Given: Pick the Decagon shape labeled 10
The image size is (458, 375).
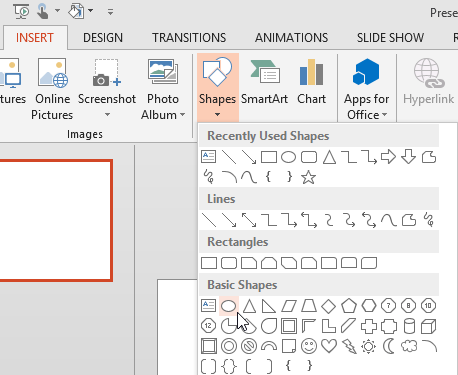Looking at the screenshot, I should (x=428, y=306).
